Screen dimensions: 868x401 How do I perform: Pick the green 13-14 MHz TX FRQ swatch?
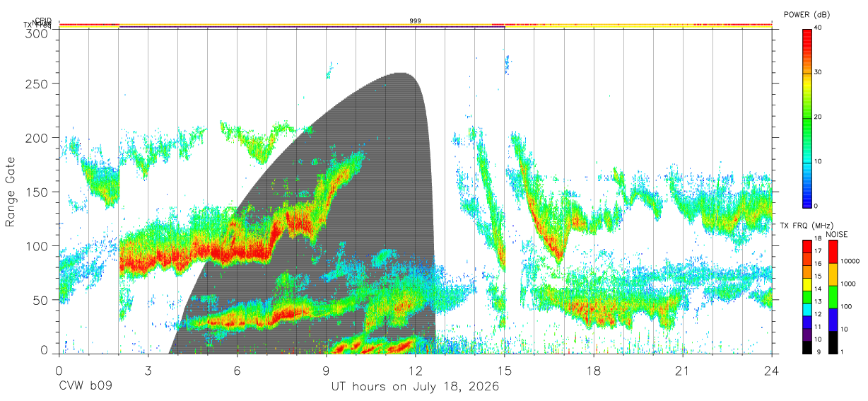pos(807,297)
